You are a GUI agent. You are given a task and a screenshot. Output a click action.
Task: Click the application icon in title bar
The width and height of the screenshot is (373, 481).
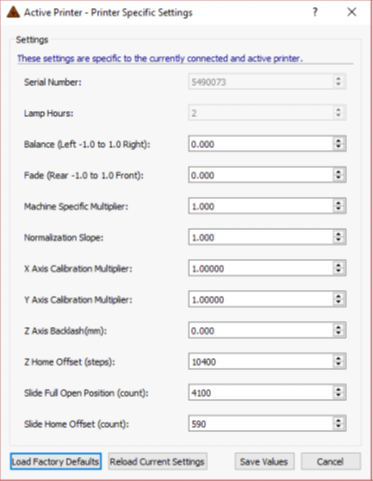click(x=13, y=12)
